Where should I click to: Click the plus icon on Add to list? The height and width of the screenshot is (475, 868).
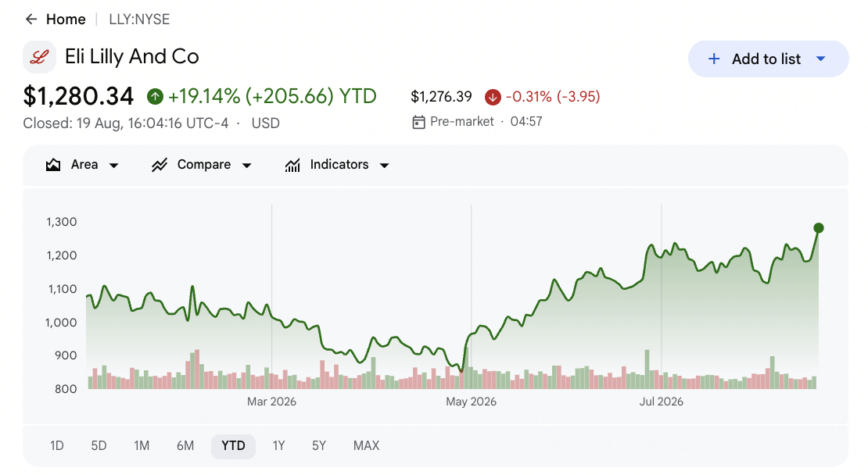[714, 59]
